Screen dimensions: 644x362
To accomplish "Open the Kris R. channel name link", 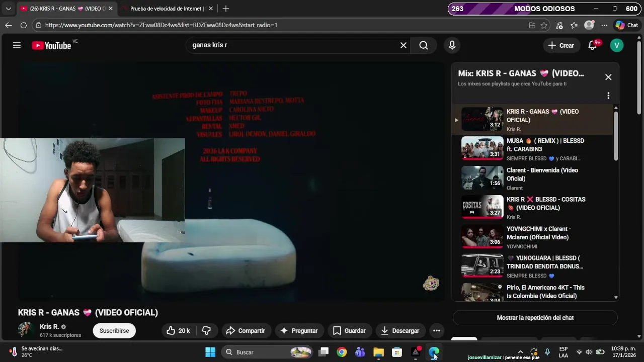I will [49, 326].
